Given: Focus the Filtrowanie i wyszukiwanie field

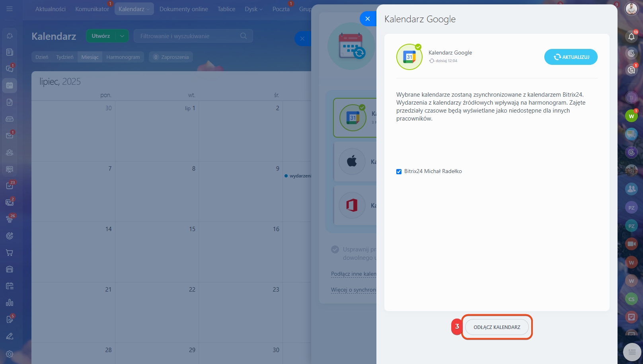Looking at the screenshot, I should tap(193, 36).
